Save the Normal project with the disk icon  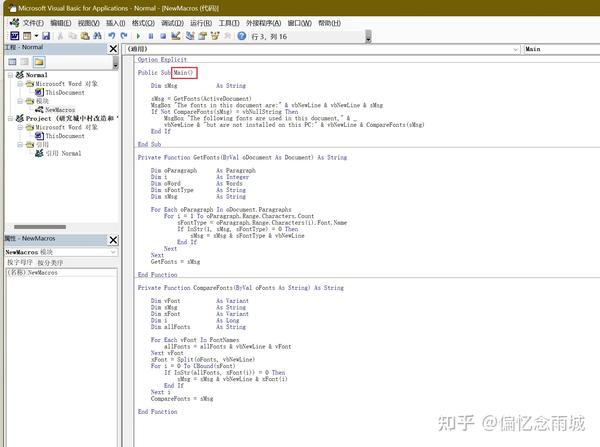(x=46, y=36)
